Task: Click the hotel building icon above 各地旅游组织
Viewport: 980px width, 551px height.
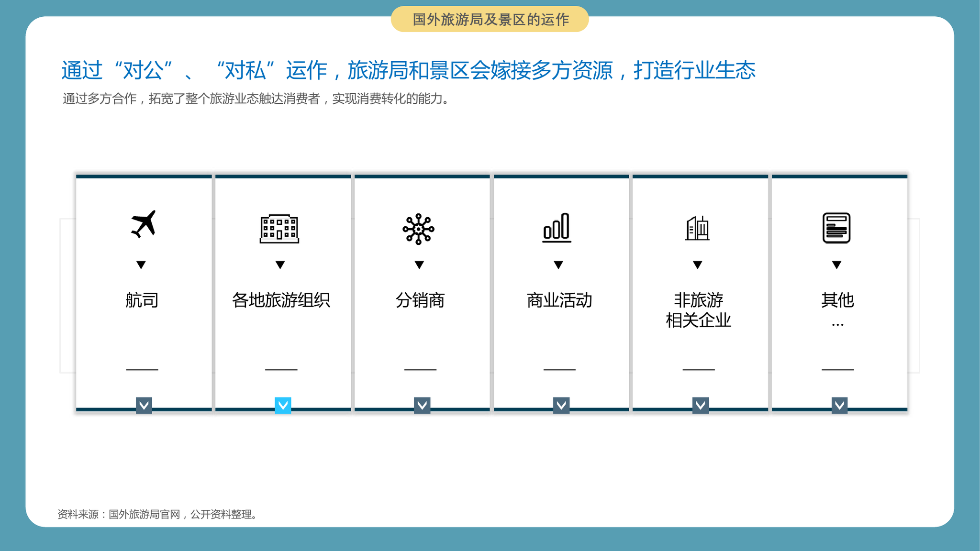Action: coord(279,229)
